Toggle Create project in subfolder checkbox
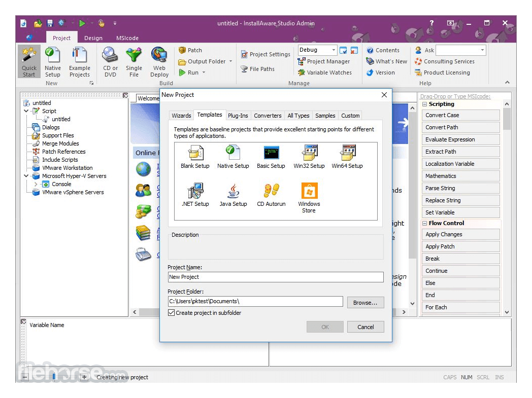The height and width of the screenshot is (398, 532). pyautogui.click(x=172, y=313)
